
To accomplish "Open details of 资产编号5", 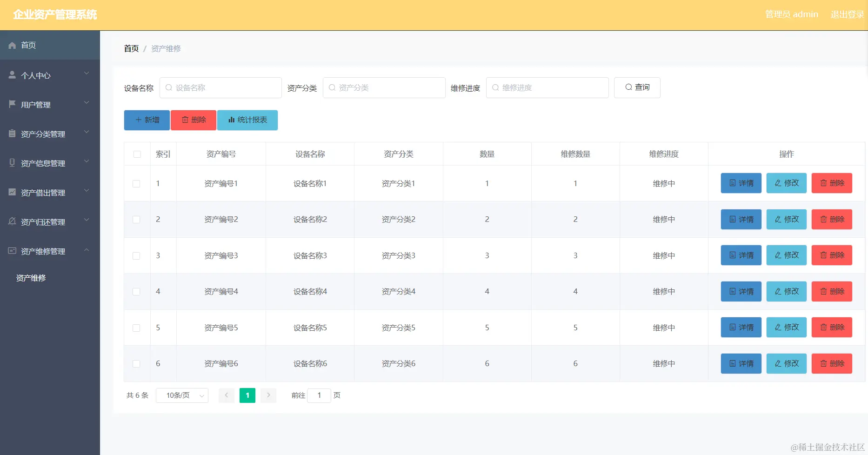I will point(741,327).
